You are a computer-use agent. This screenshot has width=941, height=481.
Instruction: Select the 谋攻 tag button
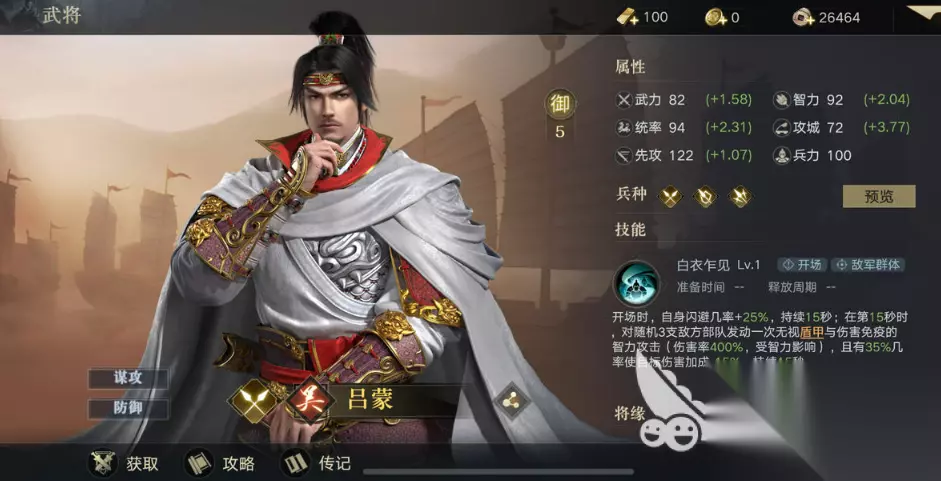(x=128, y=378)
